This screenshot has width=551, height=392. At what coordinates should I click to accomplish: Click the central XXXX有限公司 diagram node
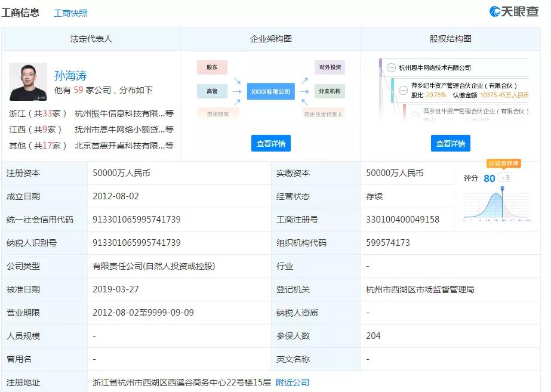[270, 92]
